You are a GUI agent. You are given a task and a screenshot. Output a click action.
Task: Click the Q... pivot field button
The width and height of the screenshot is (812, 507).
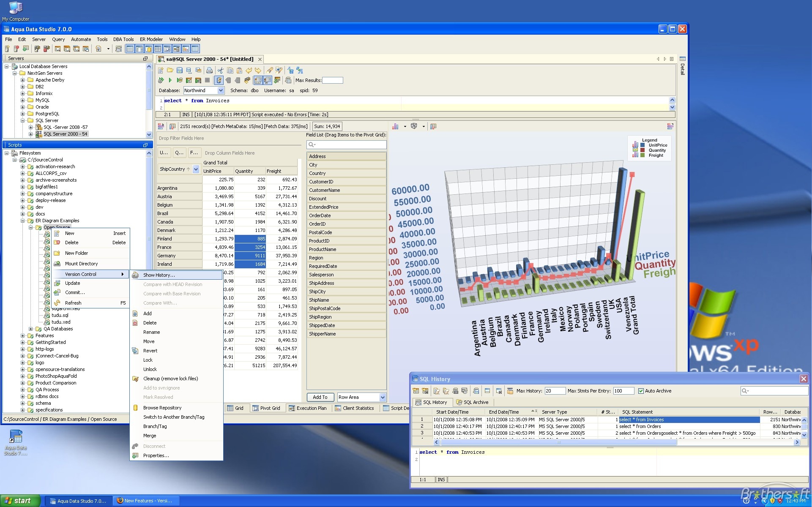click(179, 153)
